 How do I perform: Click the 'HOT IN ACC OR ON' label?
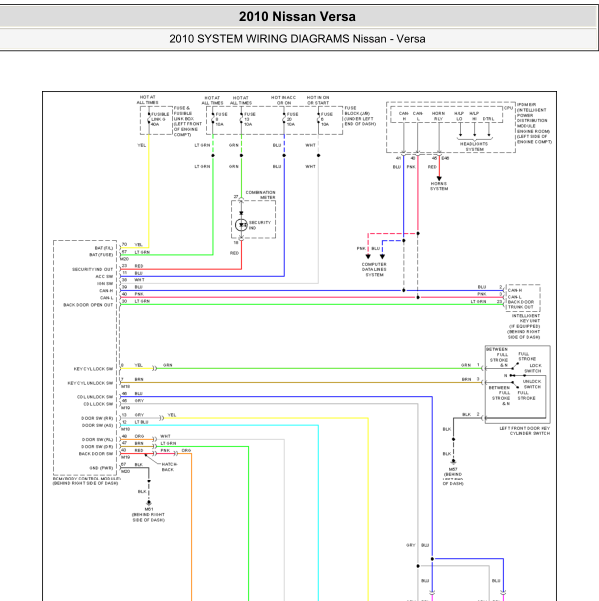click(x=283, y=100)
